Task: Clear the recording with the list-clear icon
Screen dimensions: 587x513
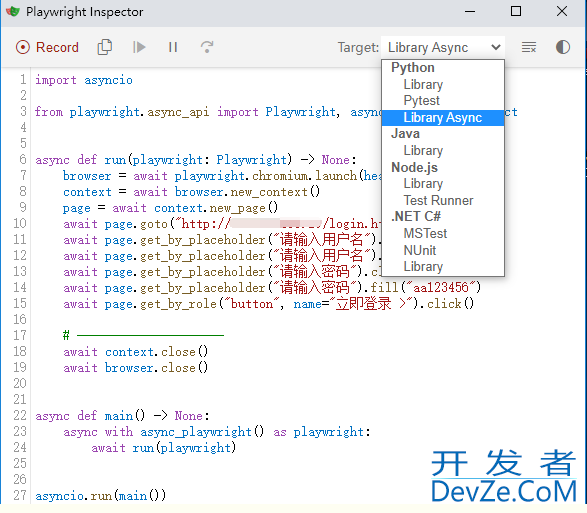Action: [529, 48]
